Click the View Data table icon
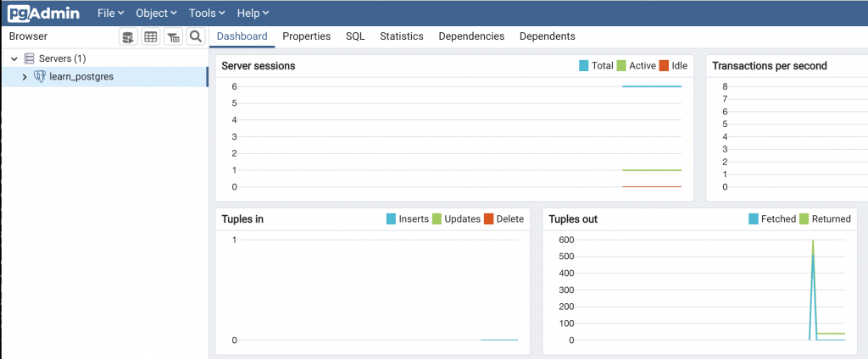The height and width of the screenshot is (359, 868). pos(151,37)
